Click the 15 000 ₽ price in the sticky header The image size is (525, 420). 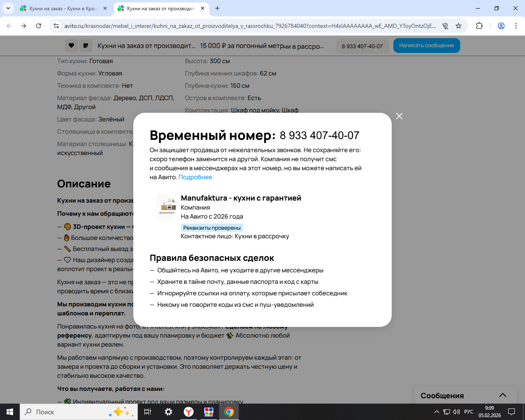coord(242,46)
